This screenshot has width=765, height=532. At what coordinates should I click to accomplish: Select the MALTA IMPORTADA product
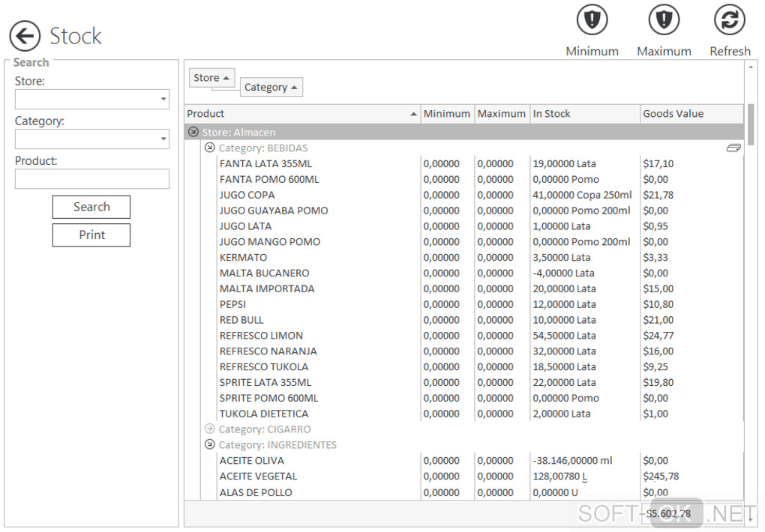(267, 288)
